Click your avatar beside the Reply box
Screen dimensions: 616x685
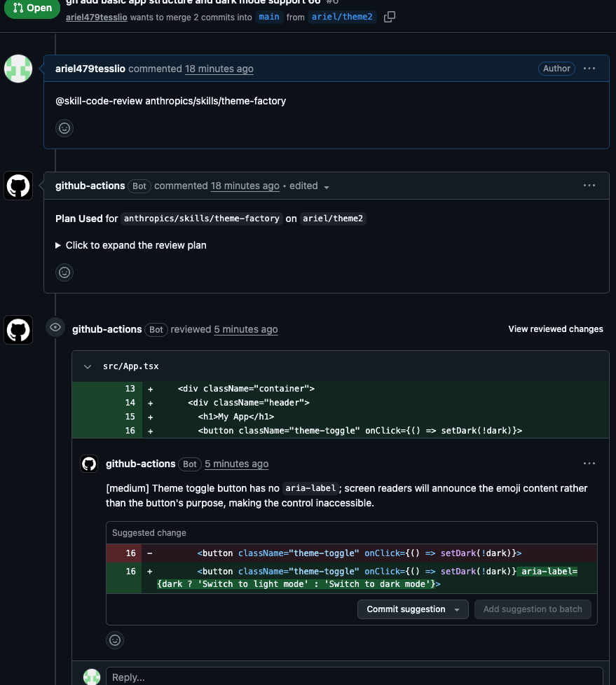click(x=92, y=677)
